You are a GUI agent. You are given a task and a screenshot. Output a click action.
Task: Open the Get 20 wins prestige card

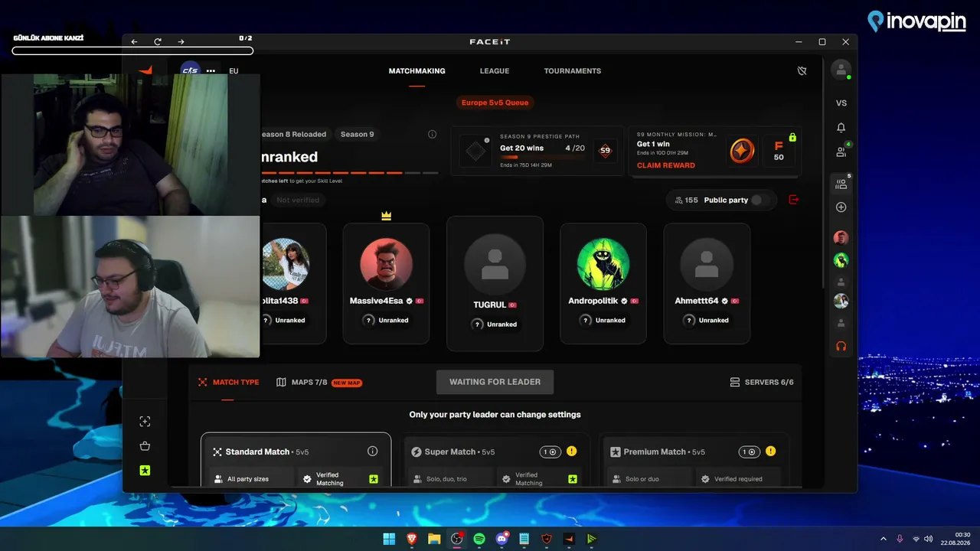(539, 151)
